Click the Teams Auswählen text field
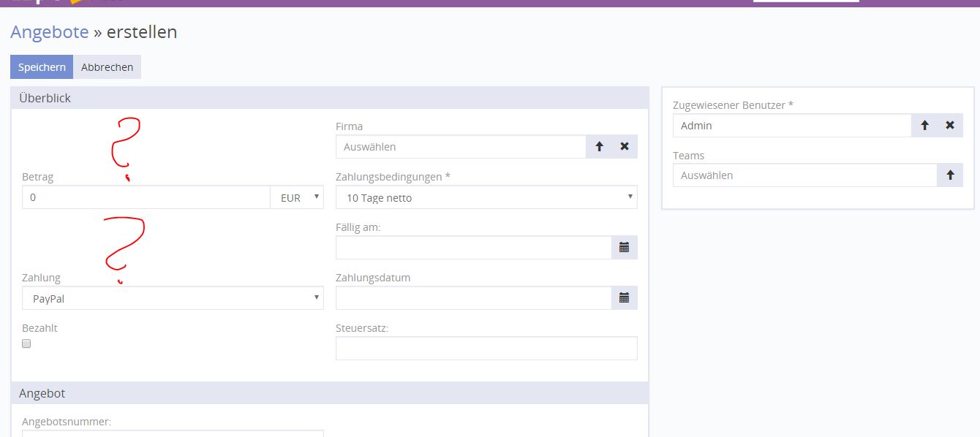The image size is (980, 437). (804, 175)
